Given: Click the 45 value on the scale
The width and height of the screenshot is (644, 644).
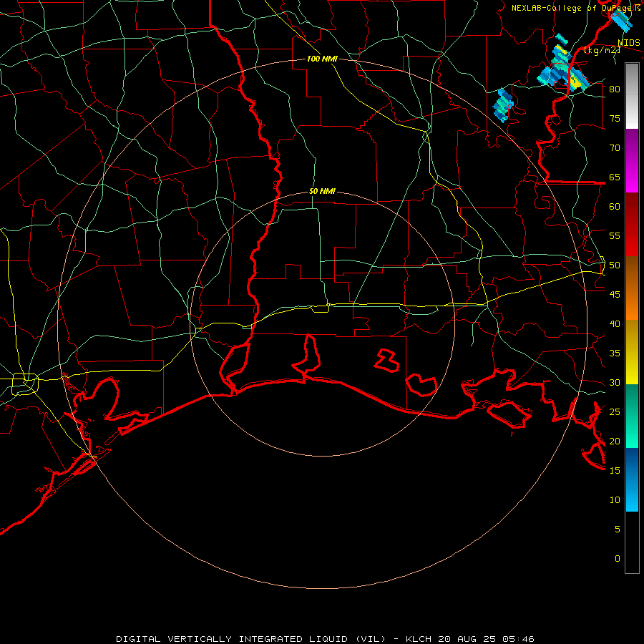Looking at the screenshot, I should click(x=615, y=295).
